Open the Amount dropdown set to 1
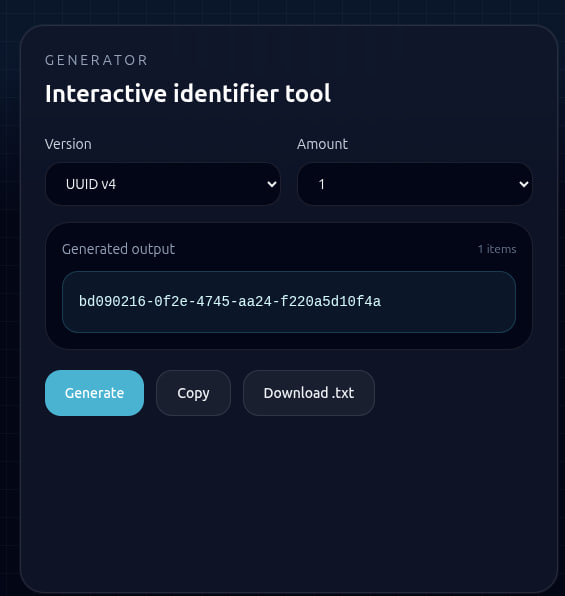This screenshot has height=596, width=565. click(x=414, y=184)
